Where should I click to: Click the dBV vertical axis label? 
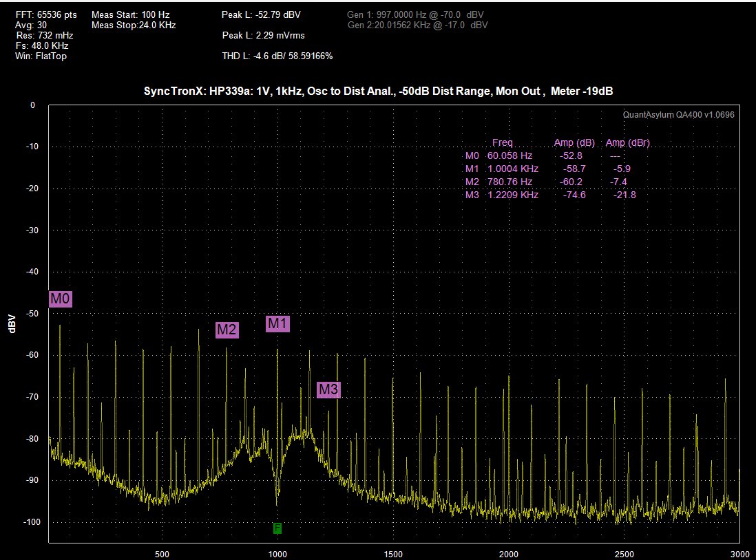coord(12,323)
